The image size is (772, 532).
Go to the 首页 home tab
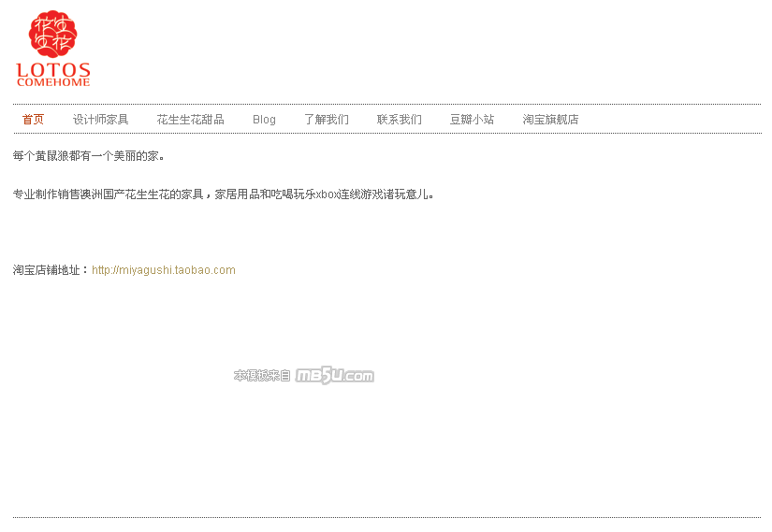pyautogui.click(x=33, y=120)
